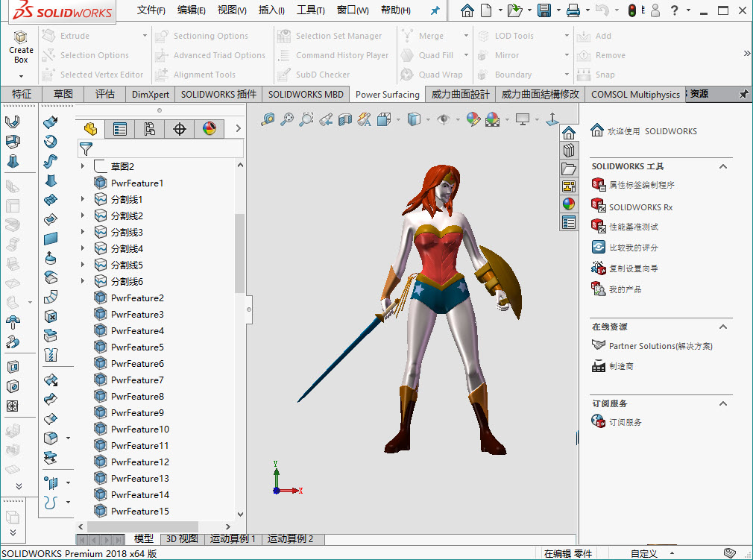Expand the 分割线3 tree node
This screenshot has width=753, height=560.
click(x=83, y=232)
